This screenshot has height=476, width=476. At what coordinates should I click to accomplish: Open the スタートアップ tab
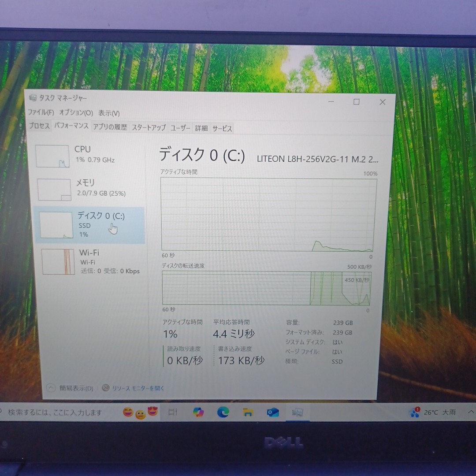[149, 127]
